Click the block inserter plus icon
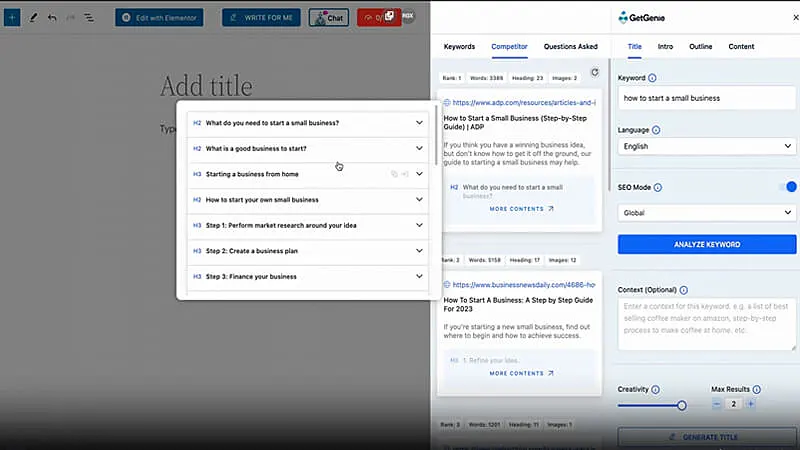The height and width of the screenshot is (450, 800). (12, 18)
